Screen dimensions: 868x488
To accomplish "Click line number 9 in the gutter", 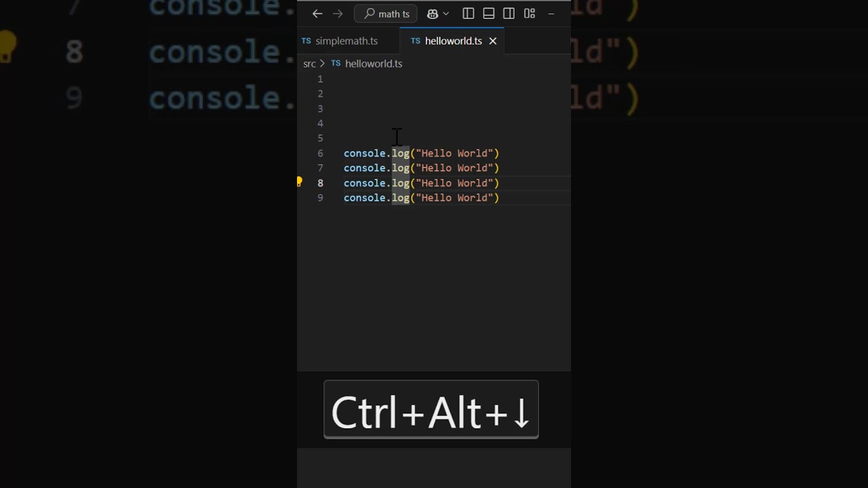I will (x=321, y=198).
